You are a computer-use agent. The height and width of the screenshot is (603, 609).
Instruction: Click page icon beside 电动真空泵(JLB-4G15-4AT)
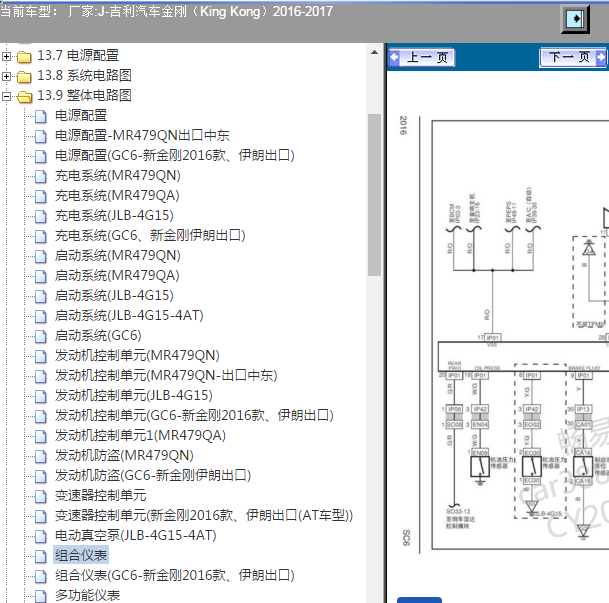click(40, 536)
